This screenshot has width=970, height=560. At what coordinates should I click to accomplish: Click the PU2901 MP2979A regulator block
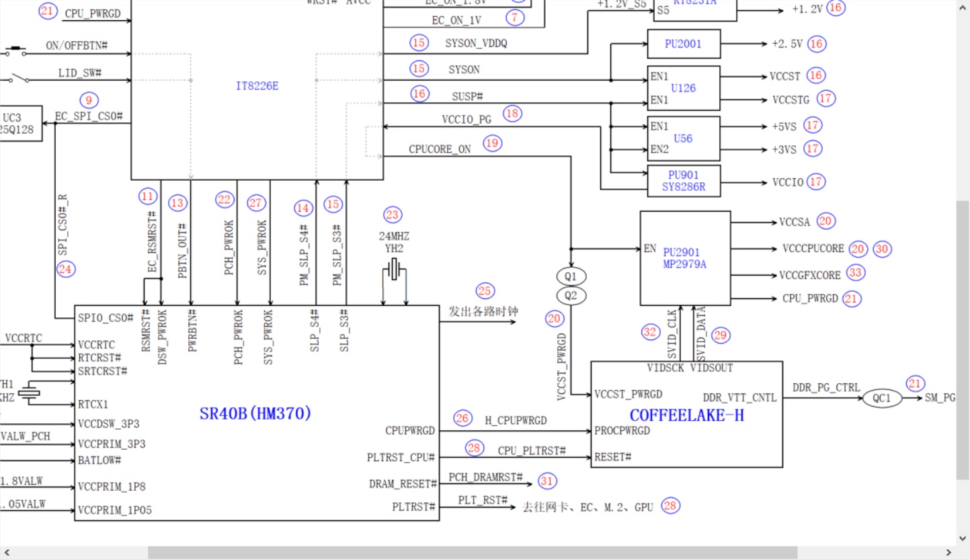pos(684,258)
